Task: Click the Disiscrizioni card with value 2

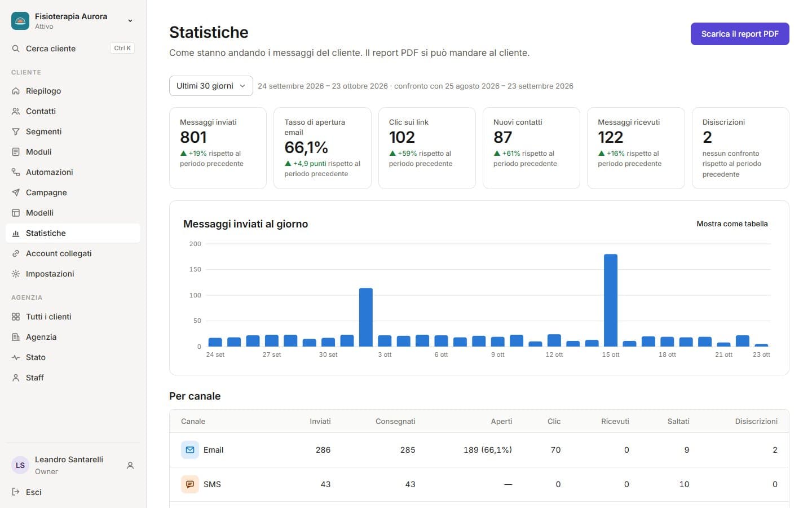Action: pos(740,148)
